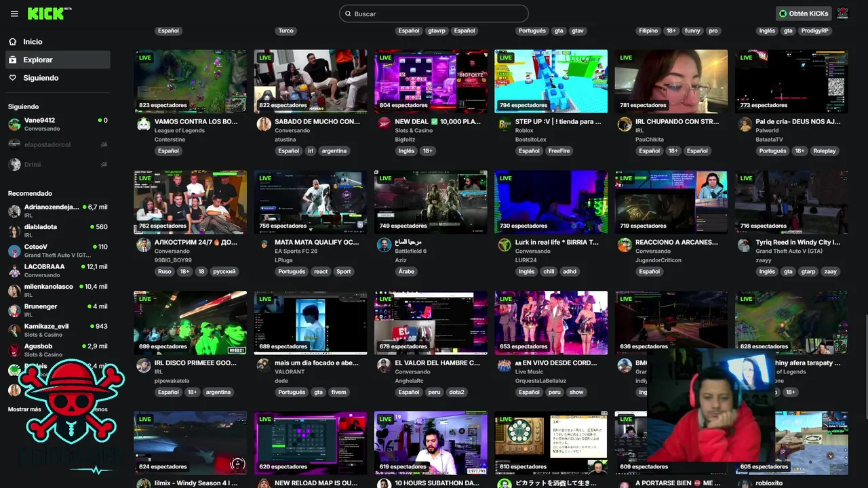Click the Árabe tag
Screen dimensions: 868x488
(x=406, y=272)
